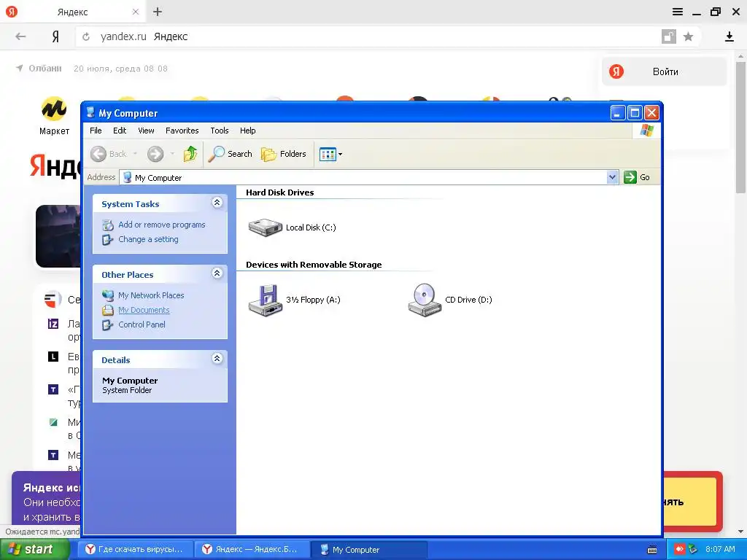Image resolution: width=747 pixels, height=560 pixels.
Task: Click the Войти login button
Action: click(x=665, y=72)
